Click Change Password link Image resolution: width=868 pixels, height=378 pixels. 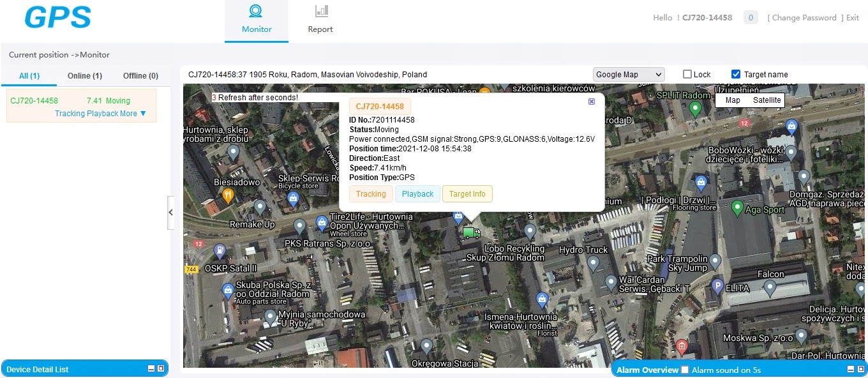tap(805, 18)
